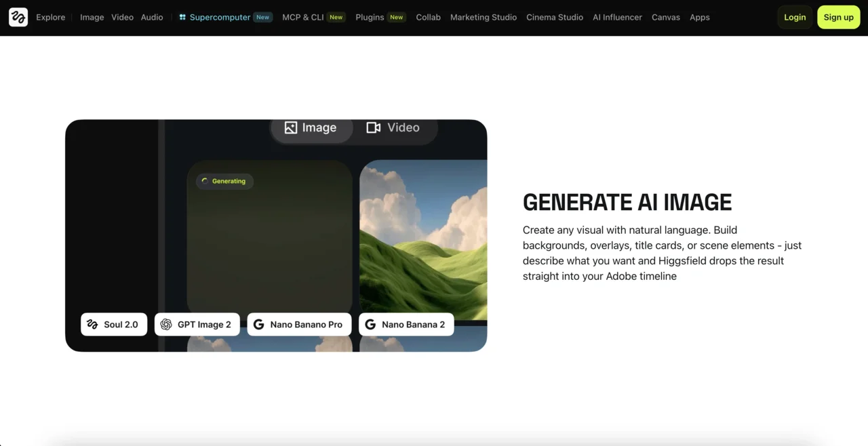Open Marketing Studio
This screenshot has width=868, height=446.
484,18
